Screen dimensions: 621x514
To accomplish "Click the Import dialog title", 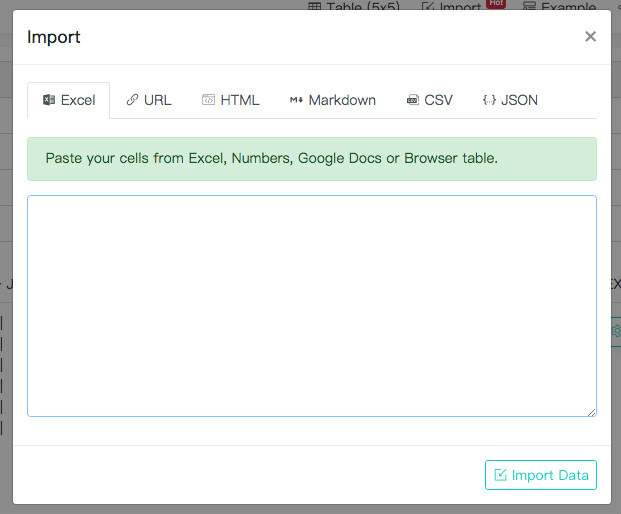I will [x=54, y=37].
